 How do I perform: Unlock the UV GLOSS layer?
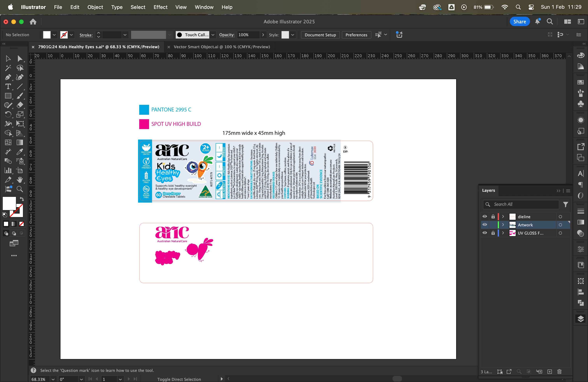(x=493, y=233)
